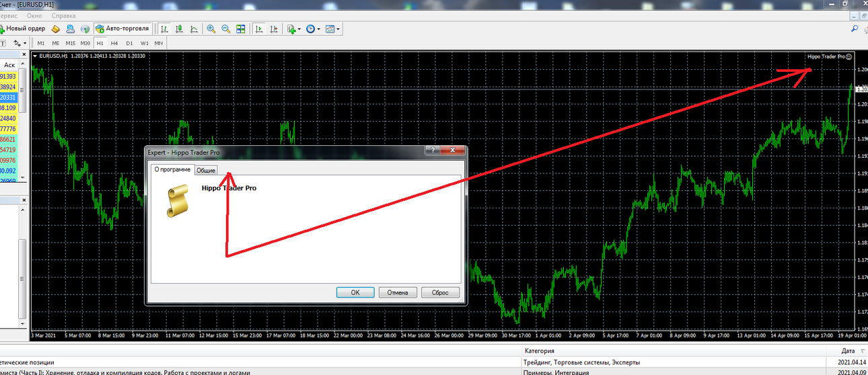Expand the EURUSD,H1 chart triangle menu
The width and height of the screenshot is (868, 375).
tap(35, 56)
